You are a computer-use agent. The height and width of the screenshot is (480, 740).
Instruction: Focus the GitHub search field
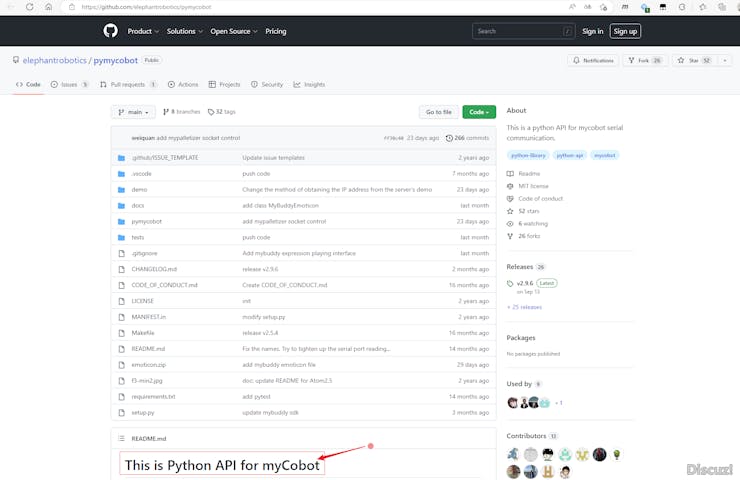click(523, 31)
